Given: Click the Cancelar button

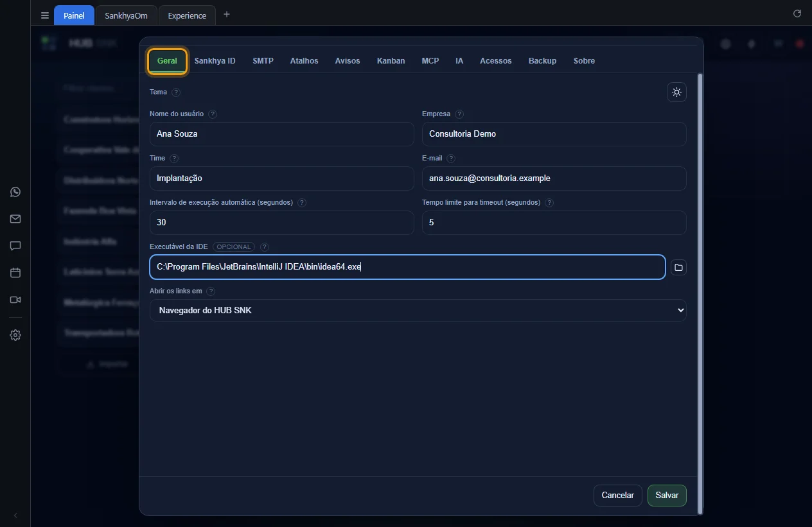Looking at the screenshot, I should [x=618, y=496].
